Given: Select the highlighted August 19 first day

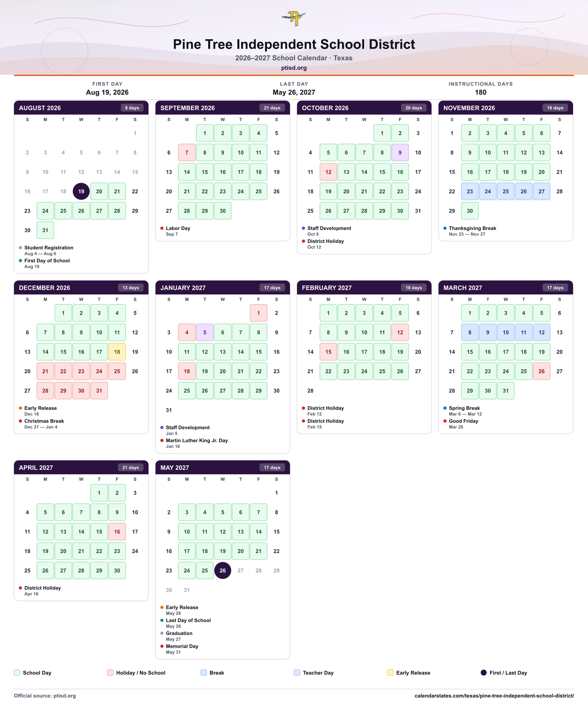Looking at the screenshot, I should click(81, 191).
